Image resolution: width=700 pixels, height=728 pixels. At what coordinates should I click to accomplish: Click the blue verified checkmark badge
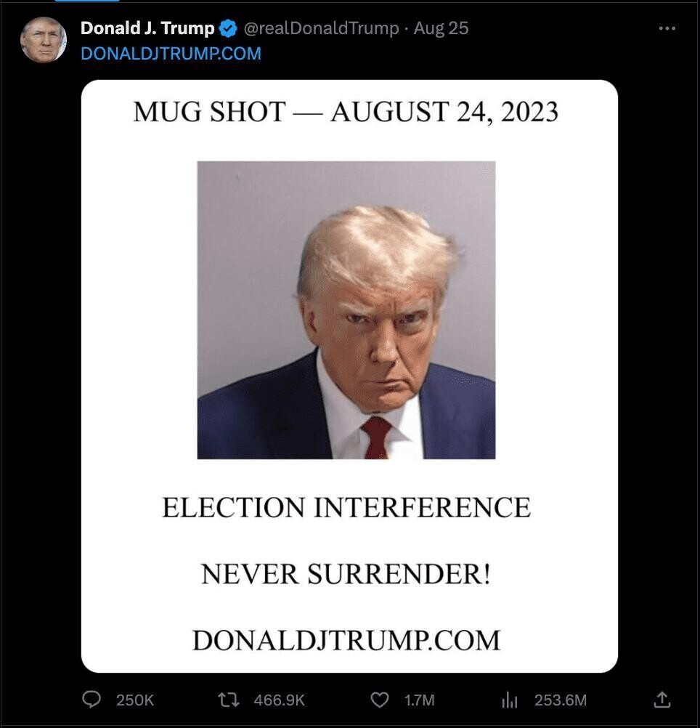(228, 28)
